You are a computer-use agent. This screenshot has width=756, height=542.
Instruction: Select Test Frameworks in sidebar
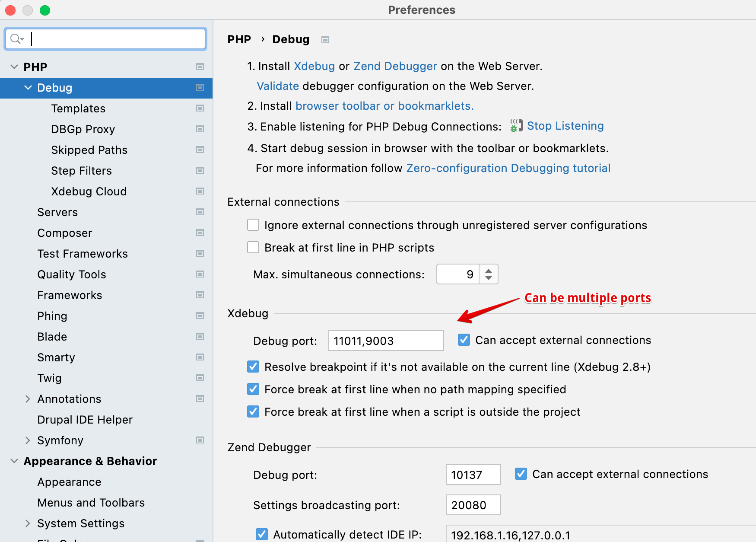click(83, 254)
